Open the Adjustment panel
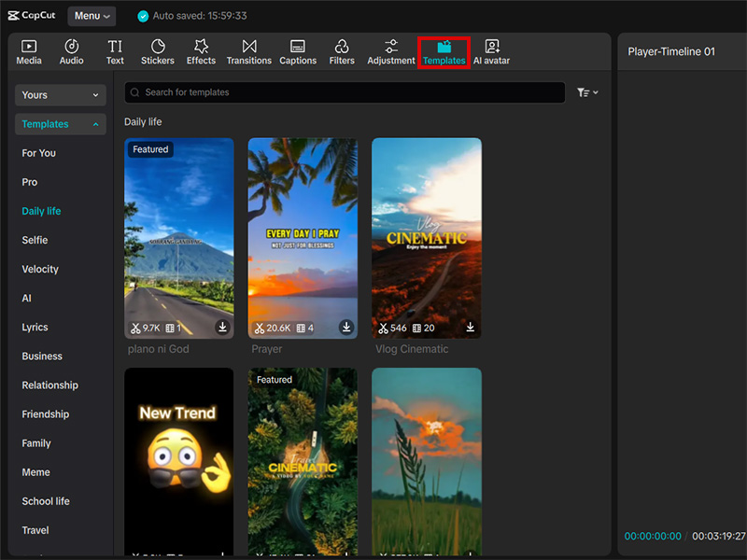The height and width of the screenshot is (560, 747). 391,52
